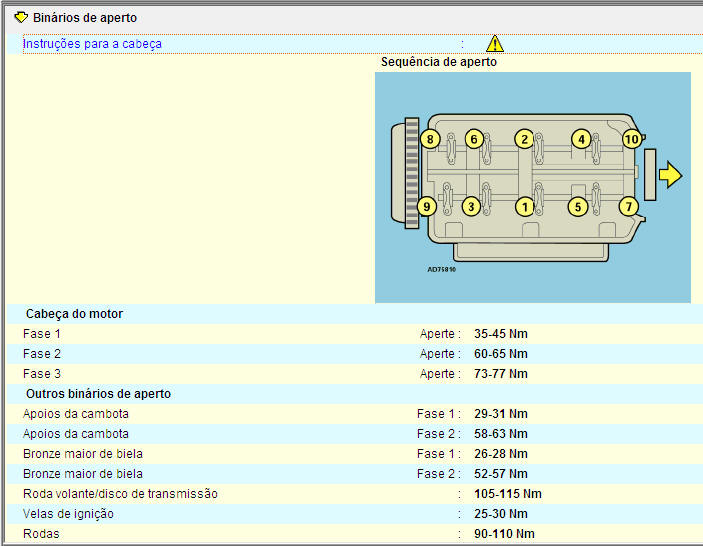Select Roda volante/disco de transmissão label
703x546 pixels.
tap(120, 494)
